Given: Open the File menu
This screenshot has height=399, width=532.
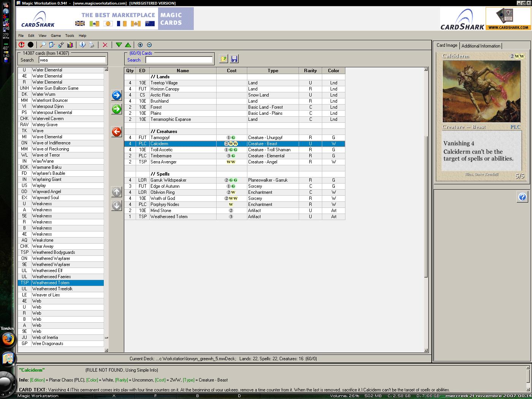Looking at the screenshot, I should pyautogui.click(x=21, y=36).
